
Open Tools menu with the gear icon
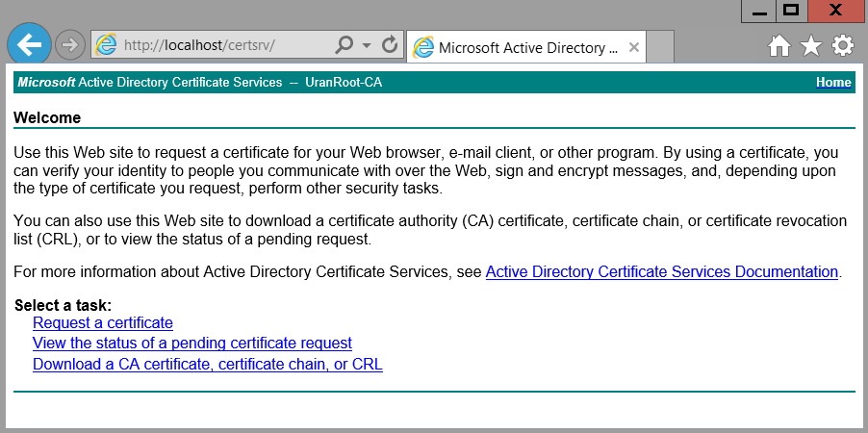coord(843,46)
